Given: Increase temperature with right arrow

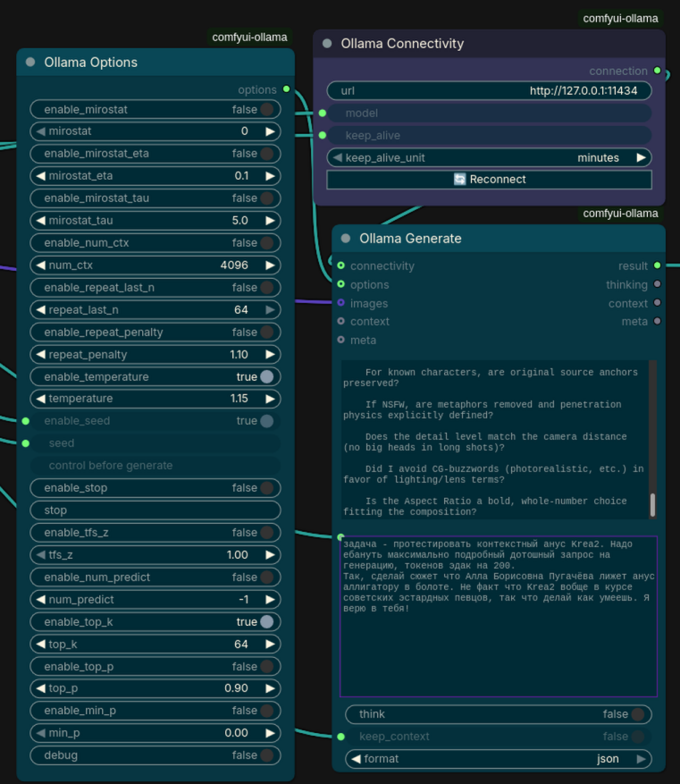Looking at the screenshot, I should click(270, 399).
